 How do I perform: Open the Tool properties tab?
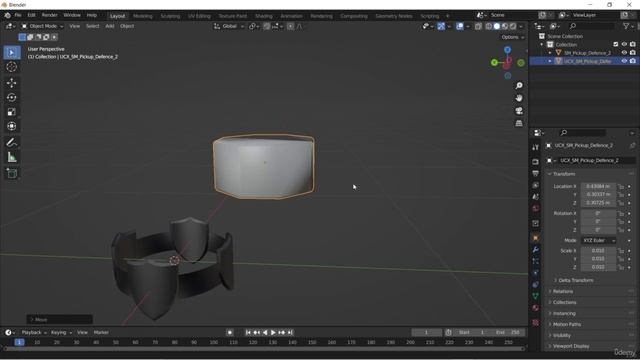click(x=536, y=147)
